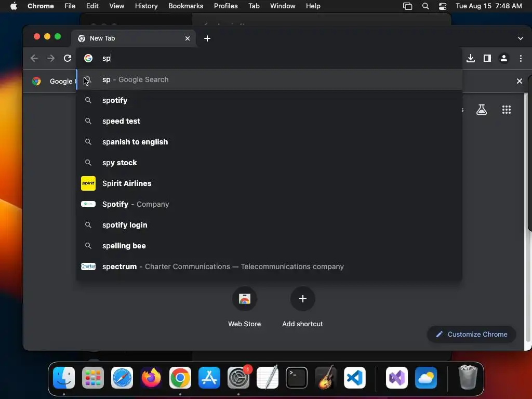Click the forward navigation arrow
Viewport: 532px width, 399px height.
[x=51, y=58]
